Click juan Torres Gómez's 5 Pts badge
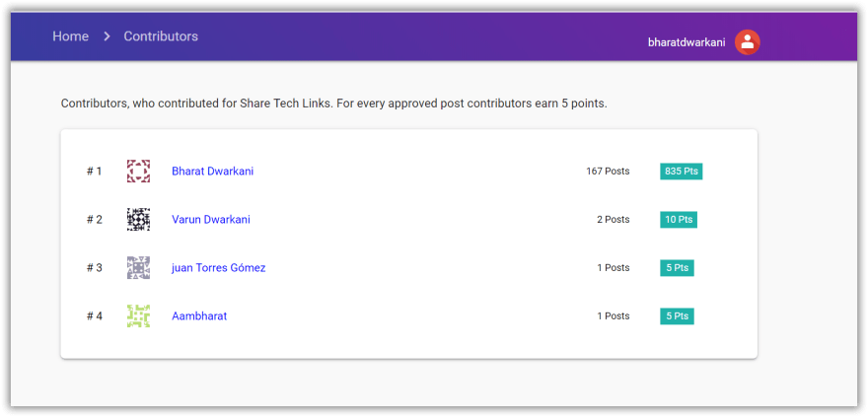 [x=677, y=268]
